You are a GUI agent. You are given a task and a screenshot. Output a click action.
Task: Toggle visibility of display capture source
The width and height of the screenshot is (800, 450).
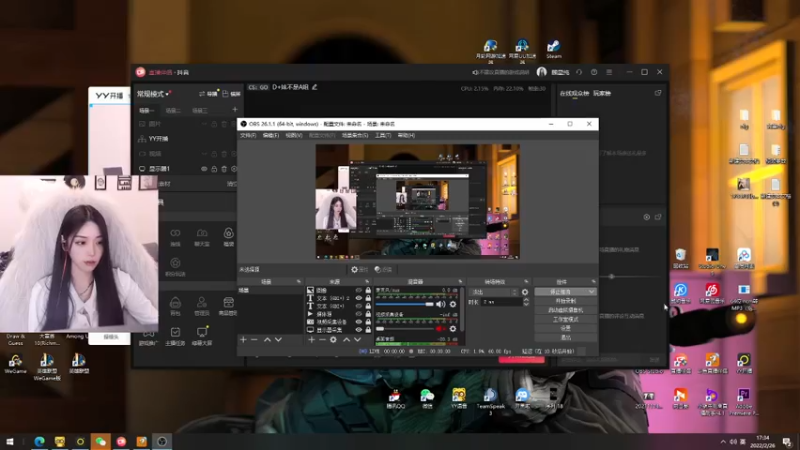(x=359, y=330)
